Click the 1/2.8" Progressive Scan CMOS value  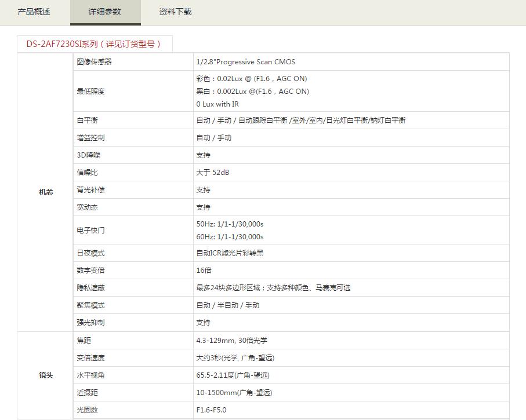click(x=246, y=62)
